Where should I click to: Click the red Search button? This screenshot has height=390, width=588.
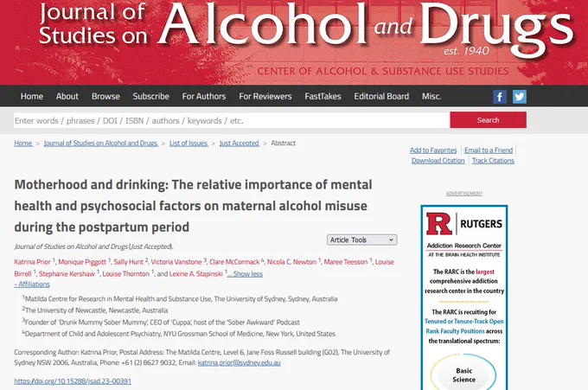click(489, 120)
